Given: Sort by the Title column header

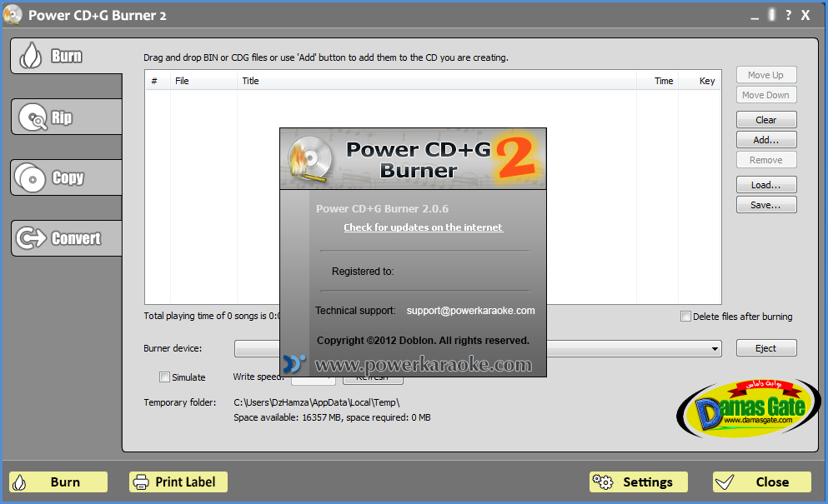Looking at the screenshot, I should coord(437,81).
